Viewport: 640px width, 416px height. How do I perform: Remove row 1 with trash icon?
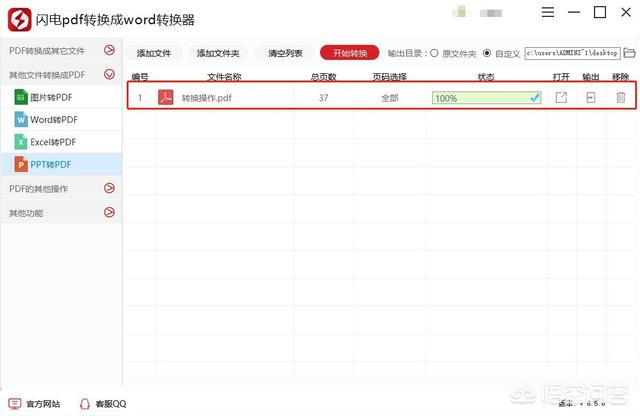click(620, 97)
